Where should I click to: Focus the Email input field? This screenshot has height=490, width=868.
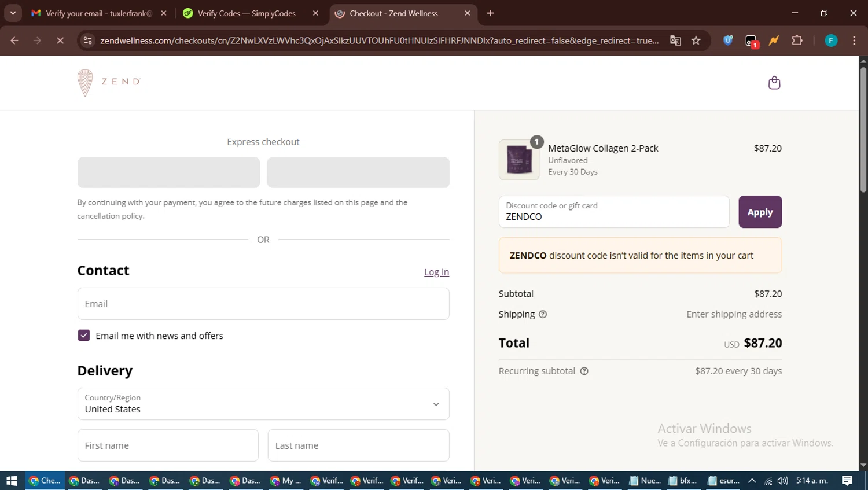[x=263, y=304]
